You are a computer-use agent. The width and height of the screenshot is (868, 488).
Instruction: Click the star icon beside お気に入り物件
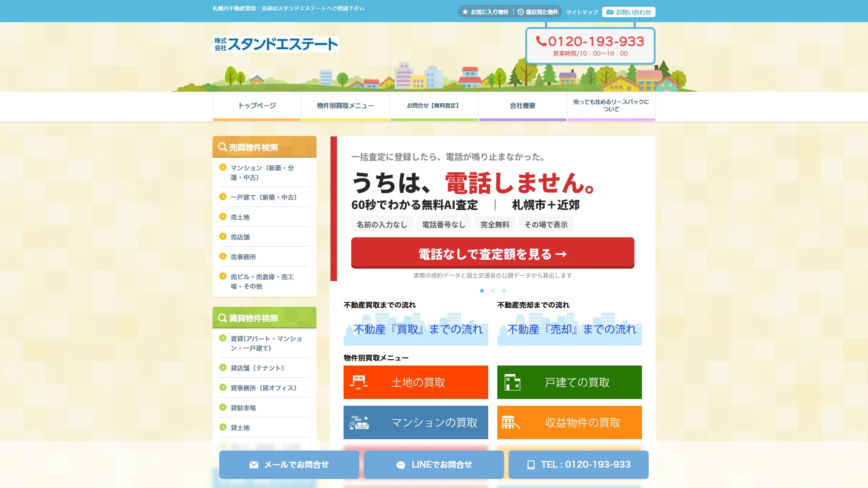point(465,12)
